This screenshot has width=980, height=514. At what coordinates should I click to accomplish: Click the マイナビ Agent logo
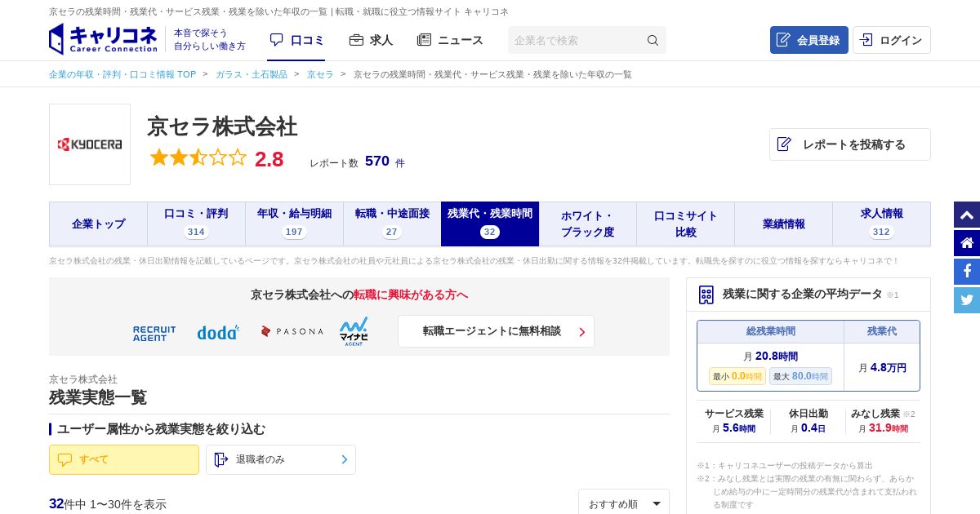pos(354,331)
